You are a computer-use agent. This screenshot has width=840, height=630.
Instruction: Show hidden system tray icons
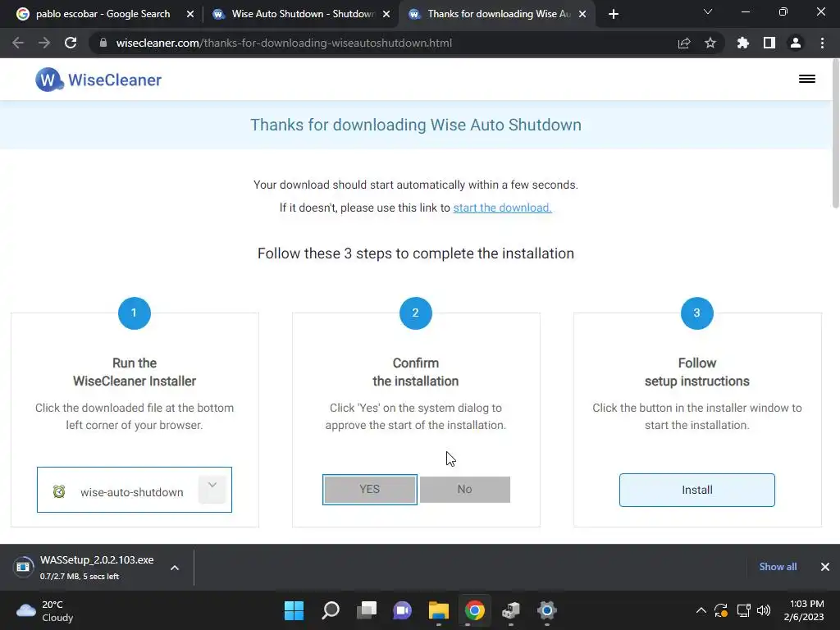(701, 610)
